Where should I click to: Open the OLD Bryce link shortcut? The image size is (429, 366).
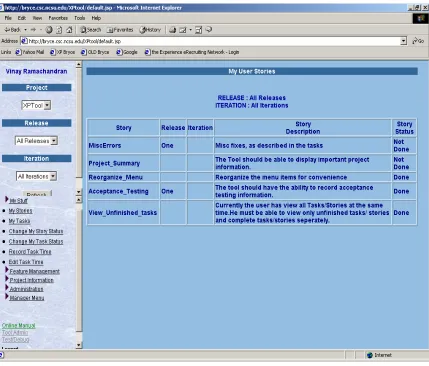(x=95, y=52)
